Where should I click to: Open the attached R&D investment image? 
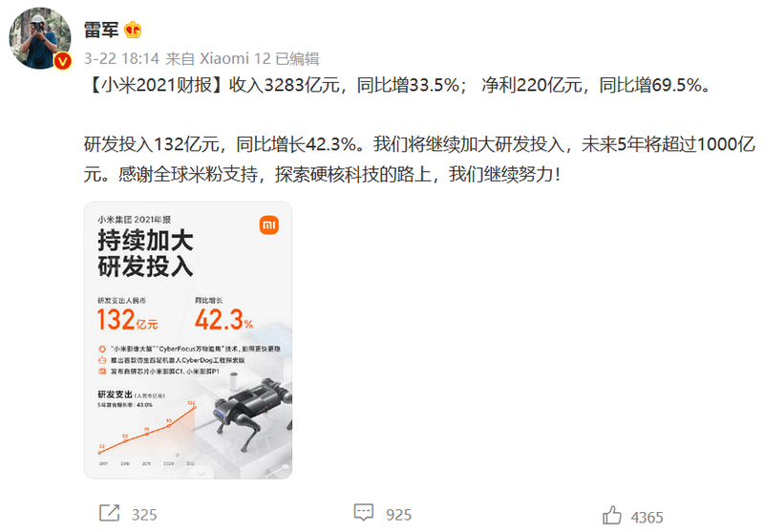(x=188, y=341)
